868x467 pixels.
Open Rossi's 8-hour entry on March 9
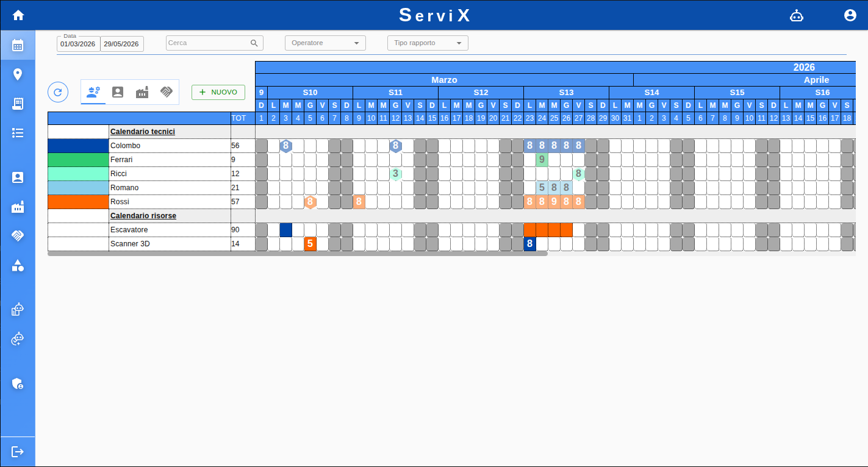[x=359, y=202]
